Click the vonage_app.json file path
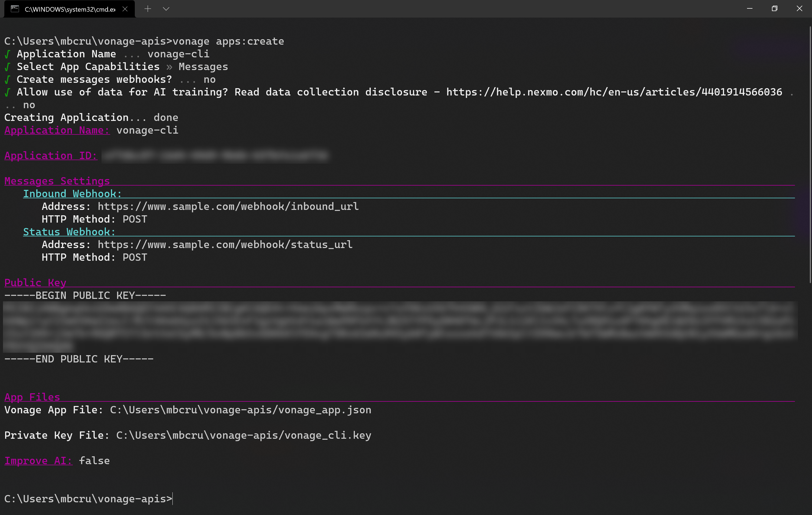Screen dimensions: 812x515 (241, 410)
